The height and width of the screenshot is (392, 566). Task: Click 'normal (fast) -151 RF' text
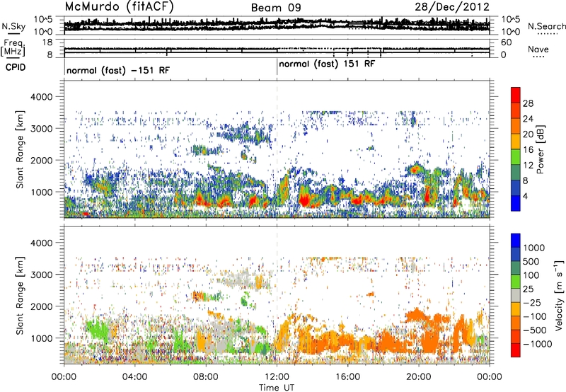coord(118,70)
